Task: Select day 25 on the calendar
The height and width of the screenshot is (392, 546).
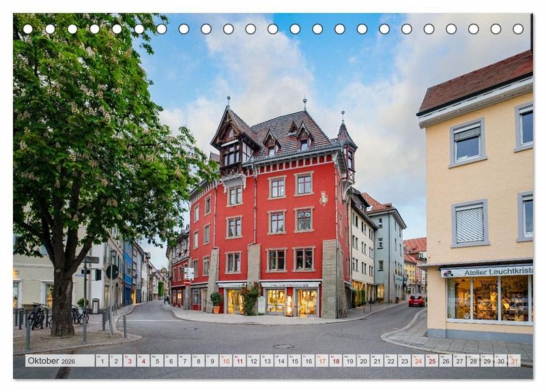Action: point(431,361)
